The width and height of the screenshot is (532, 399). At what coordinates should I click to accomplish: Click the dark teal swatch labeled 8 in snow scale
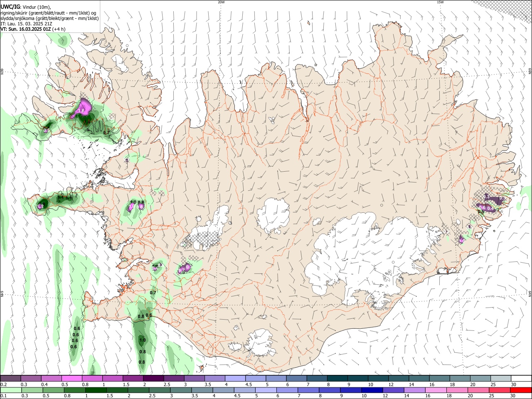click(x=337, y=379)
